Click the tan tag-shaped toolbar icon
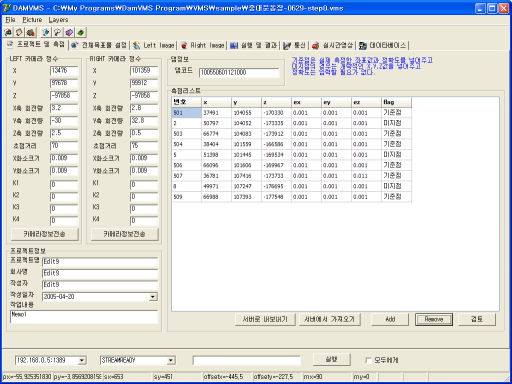 (19, 32)
